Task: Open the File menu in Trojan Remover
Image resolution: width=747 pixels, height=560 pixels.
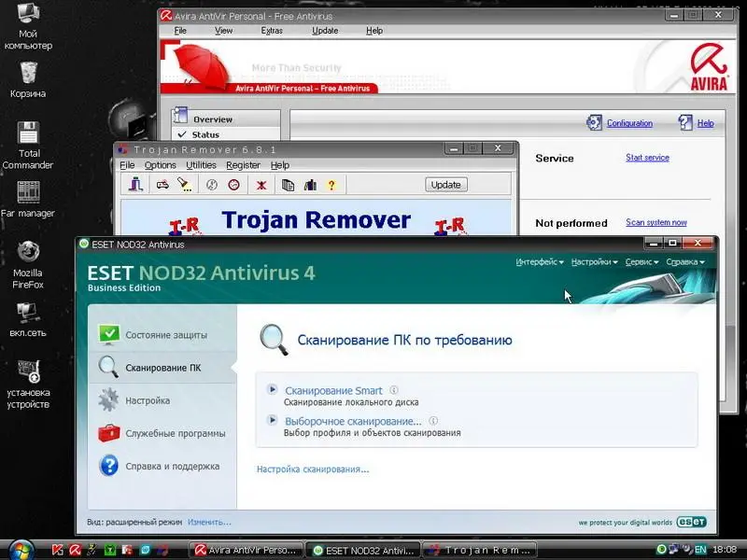Action: click(x=127, y=165)
